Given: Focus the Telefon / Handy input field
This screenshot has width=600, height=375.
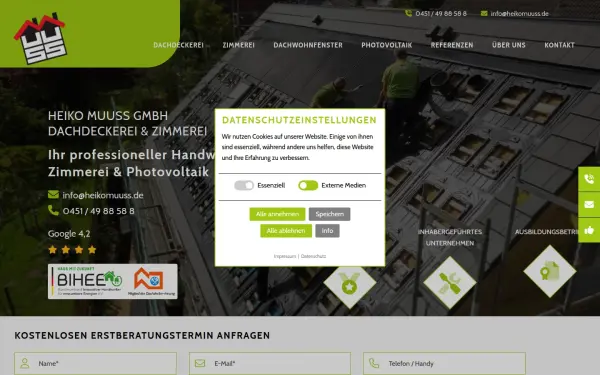Looking at the screenshot, I should pos(444,363).
